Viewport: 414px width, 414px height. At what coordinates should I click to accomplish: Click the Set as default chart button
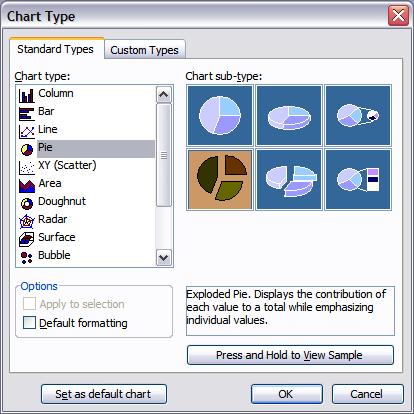[x=104, y=394]
